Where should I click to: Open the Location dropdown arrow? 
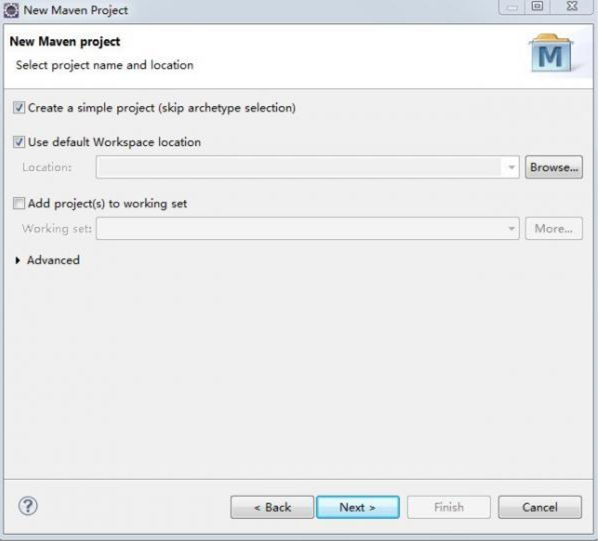click(x=511, y=167)
